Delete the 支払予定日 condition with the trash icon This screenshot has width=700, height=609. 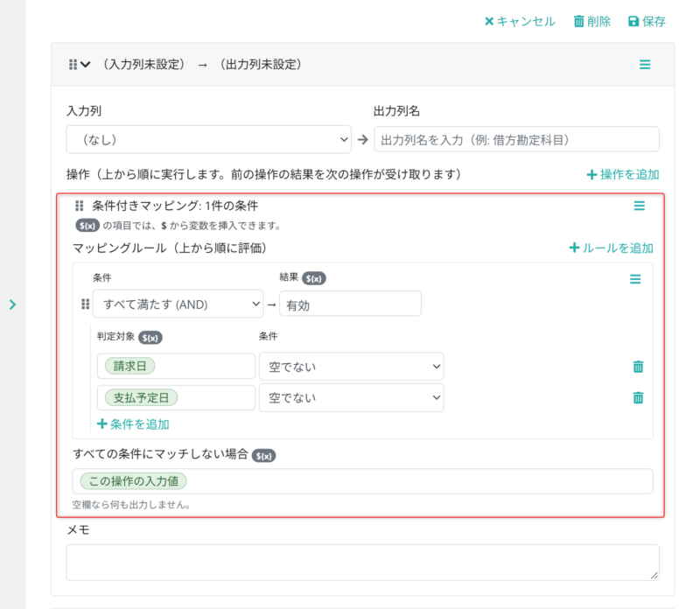(x=639, y=397)
